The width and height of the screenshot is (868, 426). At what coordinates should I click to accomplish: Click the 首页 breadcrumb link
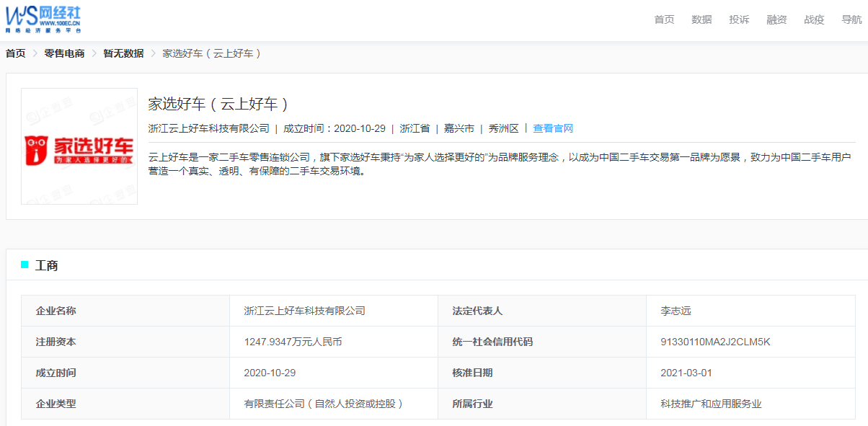[16, 53]
